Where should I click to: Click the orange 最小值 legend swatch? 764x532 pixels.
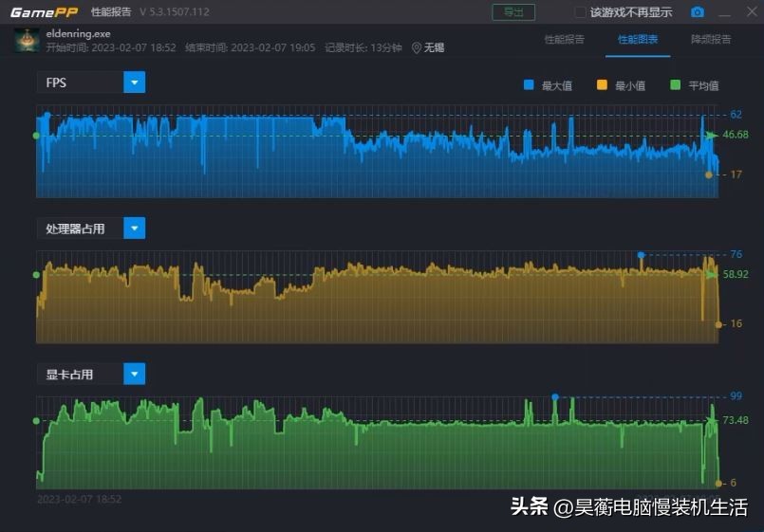[x=602, y=85]
